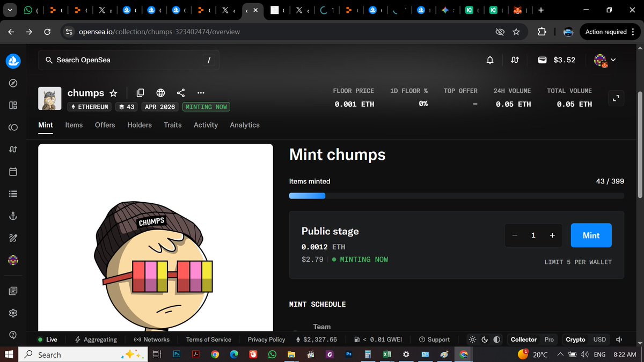644x362 pixels.
Task: Click the notification bell
Action: [x=489, y=60]
